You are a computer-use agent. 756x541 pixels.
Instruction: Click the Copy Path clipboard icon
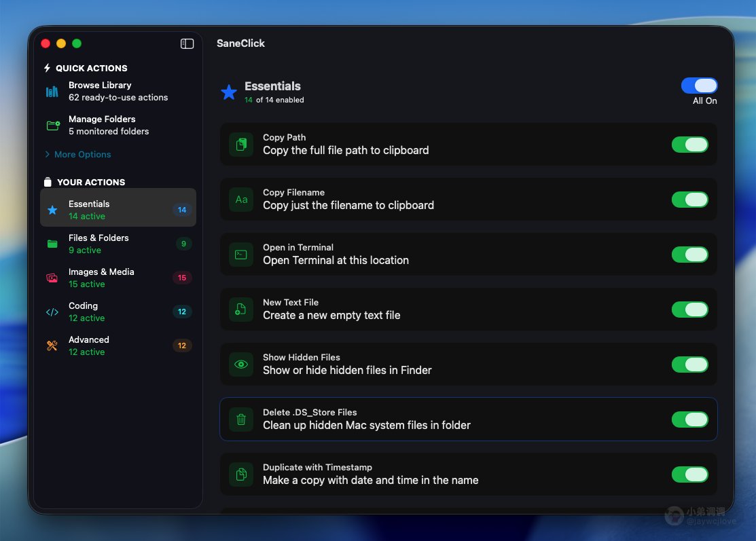tap(241, 145)
